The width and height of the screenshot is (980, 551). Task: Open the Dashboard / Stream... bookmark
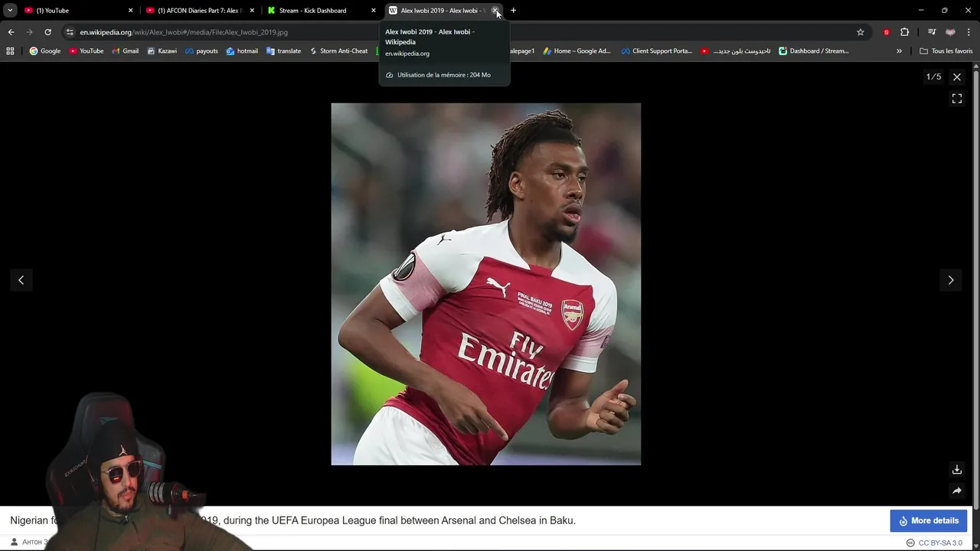(x=814, y=51)
